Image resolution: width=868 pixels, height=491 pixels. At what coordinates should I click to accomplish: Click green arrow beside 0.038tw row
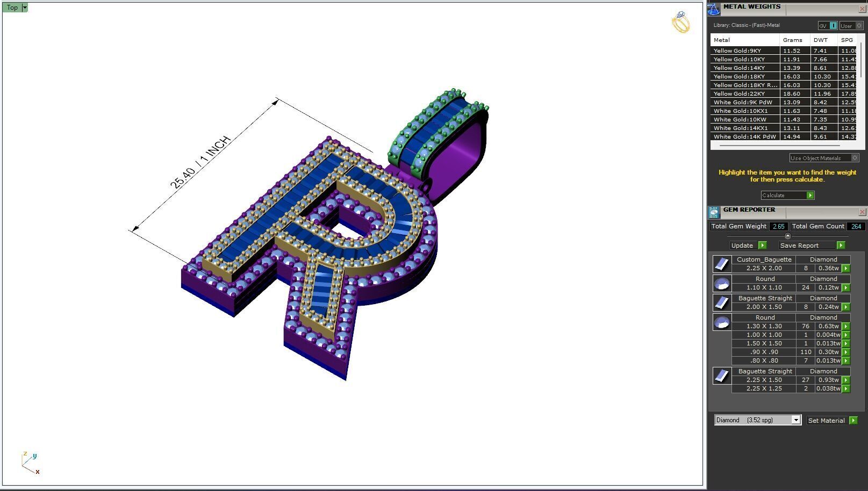pyautogui.click(x=846, y=388)
